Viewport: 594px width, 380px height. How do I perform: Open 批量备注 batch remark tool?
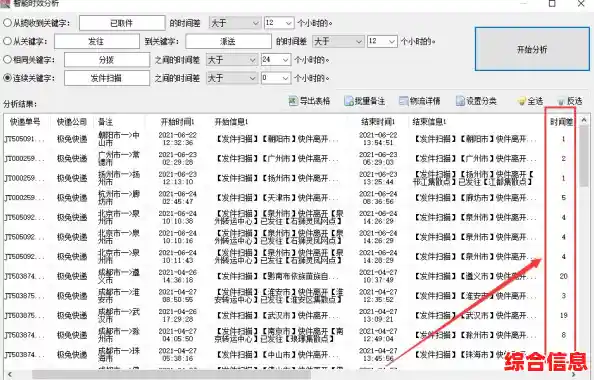coord(364,101)
